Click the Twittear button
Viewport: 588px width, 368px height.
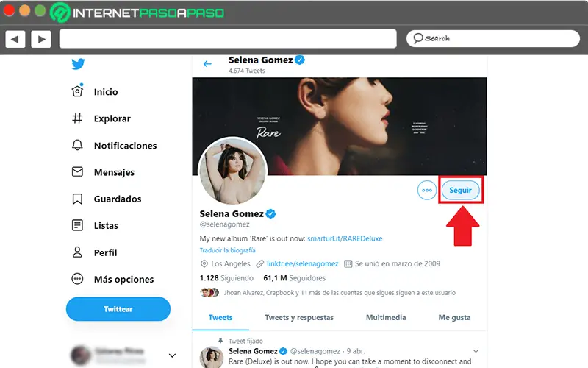click(118, 308)
